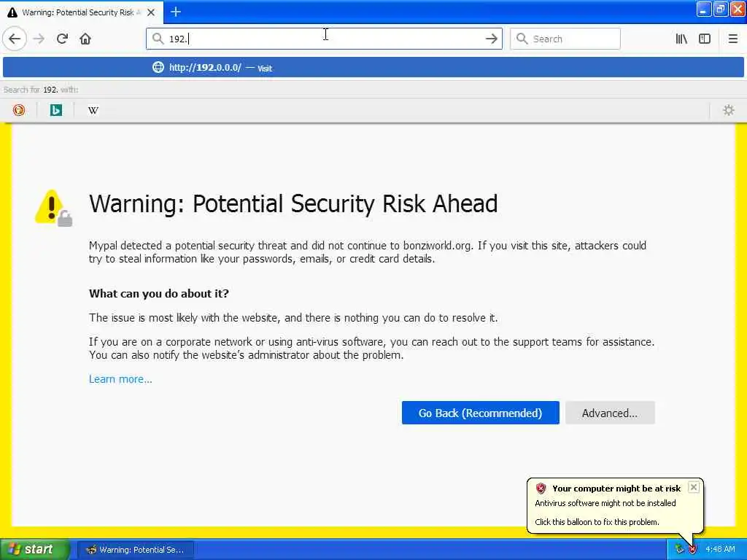This screenshot has height=560, width=747.
Task: Click the globe icon beside http://192.0.0.0/
Action: (x=158, y=67)
